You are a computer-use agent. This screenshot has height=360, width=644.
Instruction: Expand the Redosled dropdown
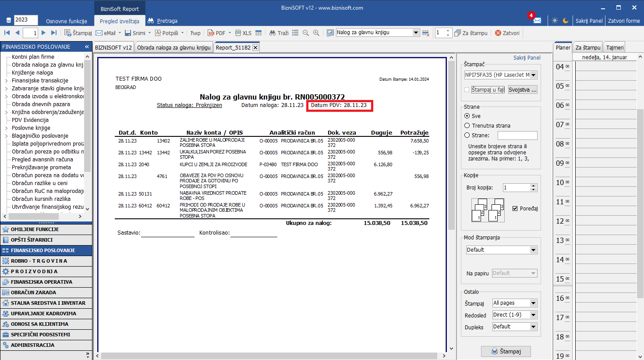coord(533,315)
